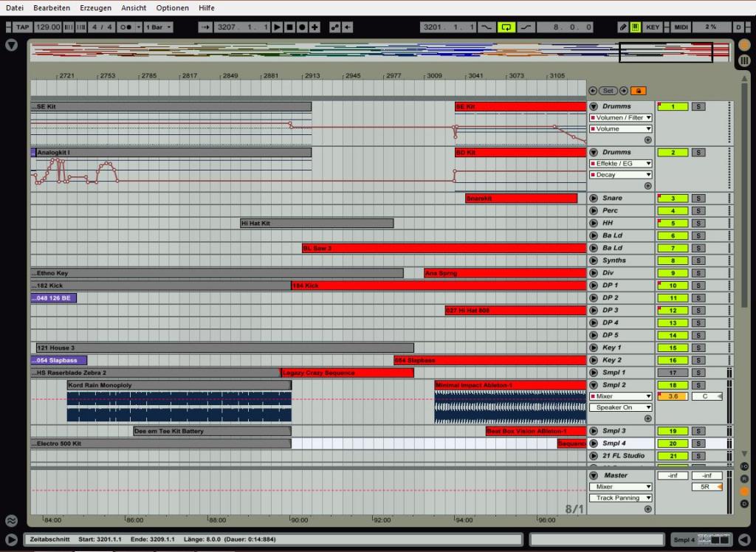Collapse the Smpl 2 track

coord(594,385)
